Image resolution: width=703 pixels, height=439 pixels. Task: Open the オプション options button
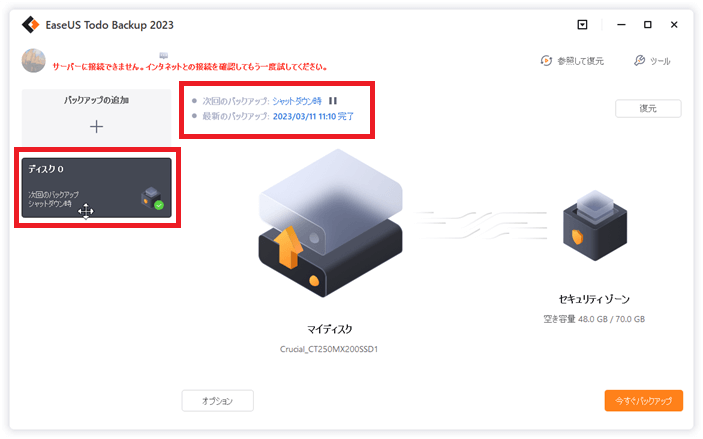coord(217,400)
